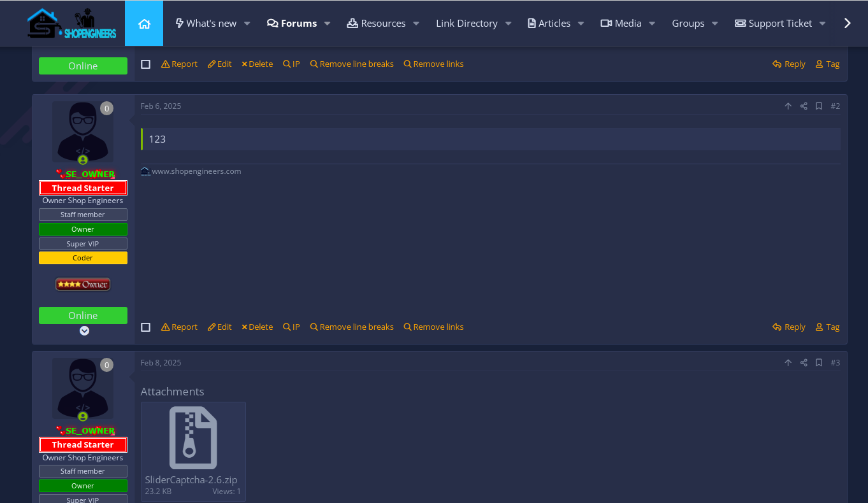This screenshot has height=503, width=868.
Task: Bookmark post #2
Action: coord(819,106)
